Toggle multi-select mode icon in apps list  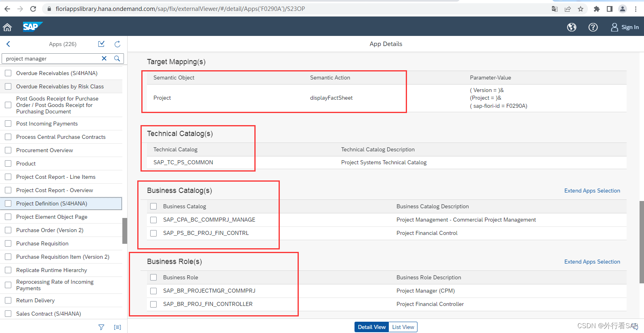pos(101,44)
